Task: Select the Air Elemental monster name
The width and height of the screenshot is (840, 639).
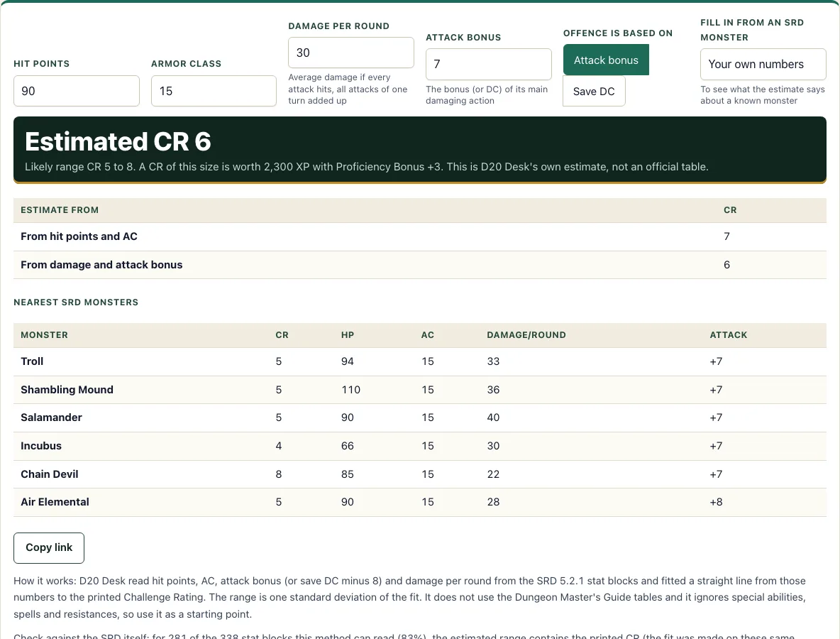Action: [x=55, y=502]
